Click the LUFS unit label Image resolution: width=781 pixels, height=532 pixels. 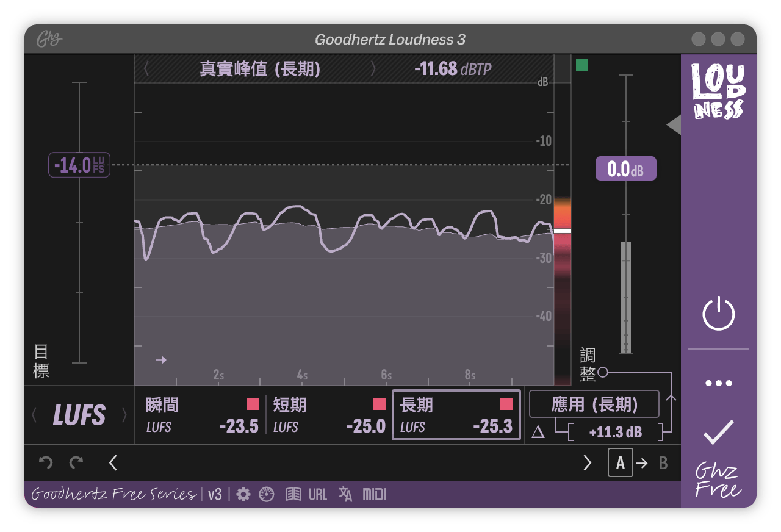point(79,415)
